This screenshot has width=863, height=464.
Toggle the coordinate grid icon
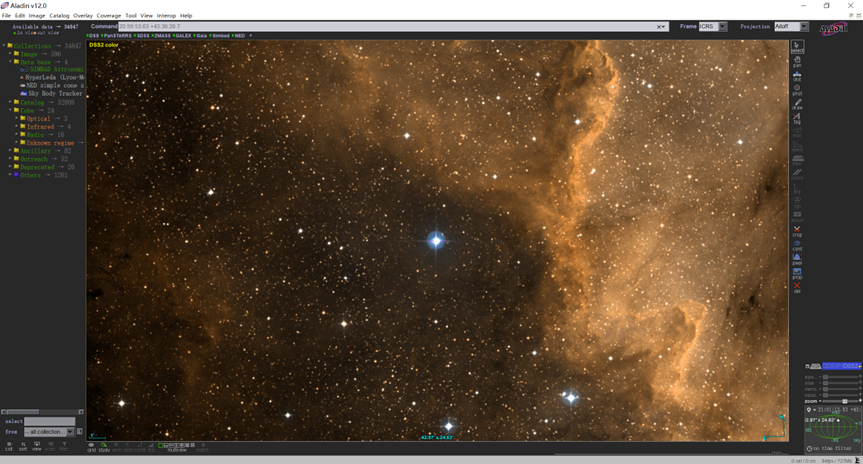[91, 447]
